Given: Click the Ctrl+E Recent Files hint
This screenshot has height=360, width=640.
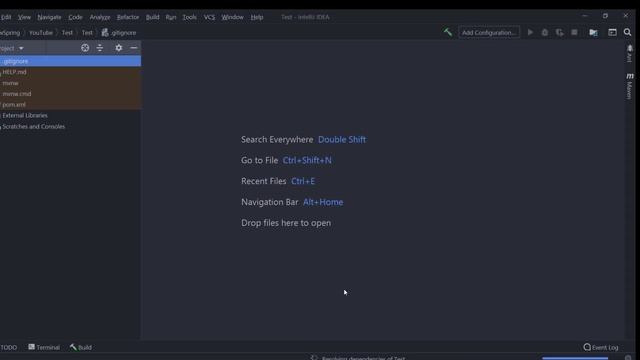Looking at the screenshot, I should (x=303, y=181).
